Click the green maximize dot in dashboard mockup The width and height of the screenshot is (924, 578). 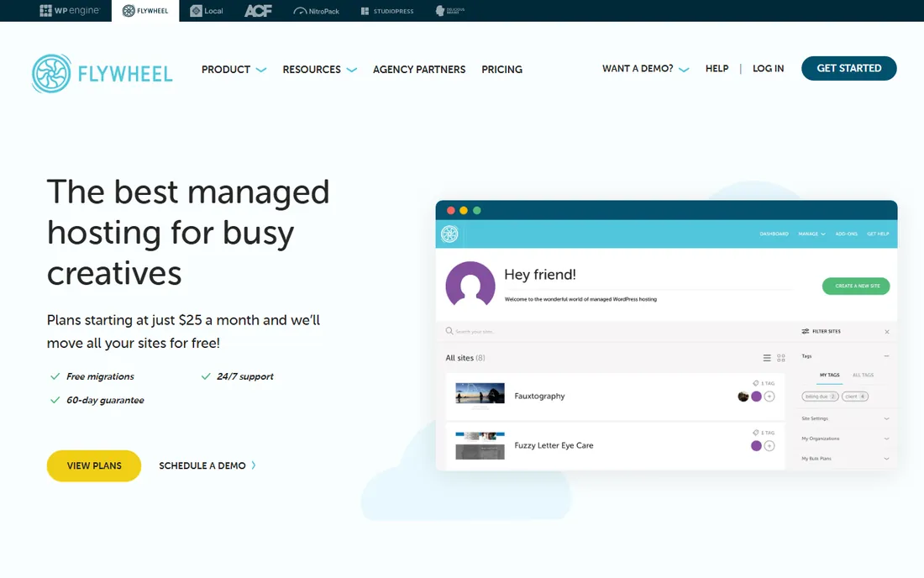tap(477, 210)
